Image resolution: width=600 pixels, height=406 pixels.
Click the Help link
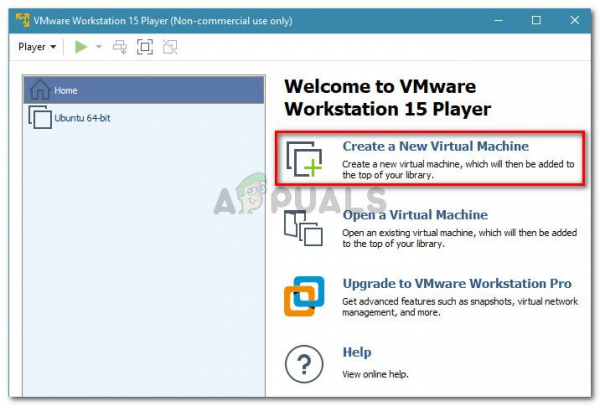(x=357, y=352)
